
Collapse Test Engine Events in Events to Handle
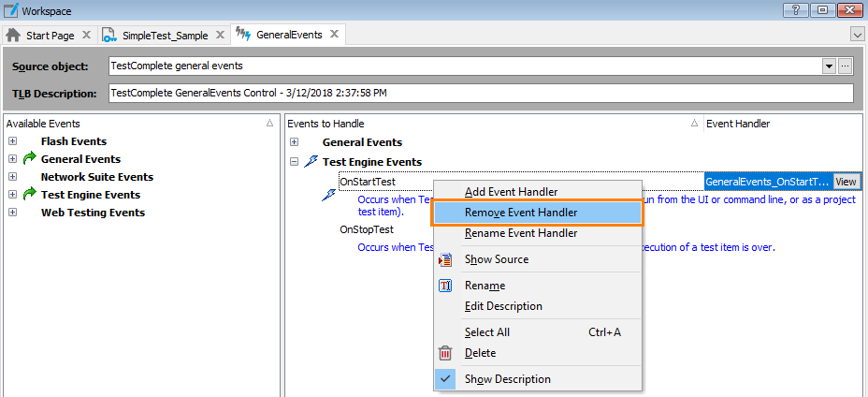(x=294, y=162)
